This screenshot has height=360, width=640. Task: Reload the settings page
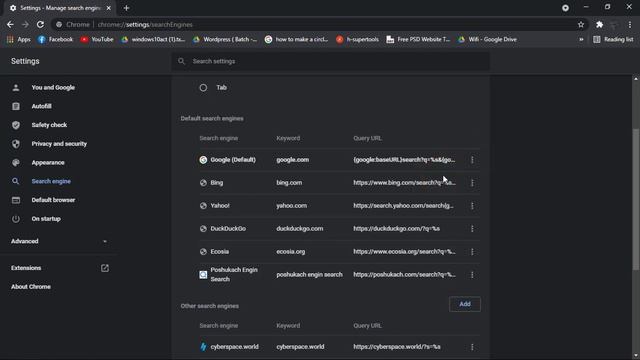40,24
